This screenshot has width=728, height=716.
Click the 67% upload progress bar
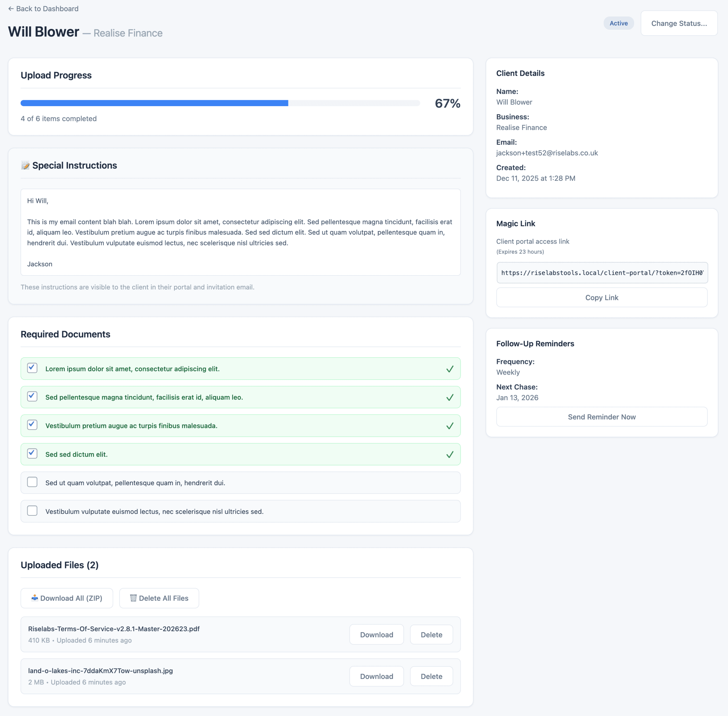(x=220, y=103)
